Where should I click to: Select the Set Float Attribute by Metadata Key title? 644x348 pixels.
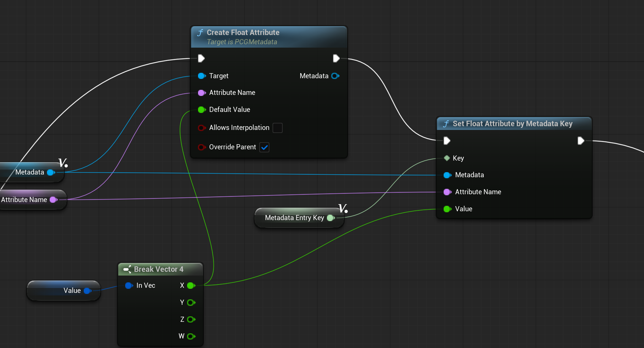(x=512, y=124)
